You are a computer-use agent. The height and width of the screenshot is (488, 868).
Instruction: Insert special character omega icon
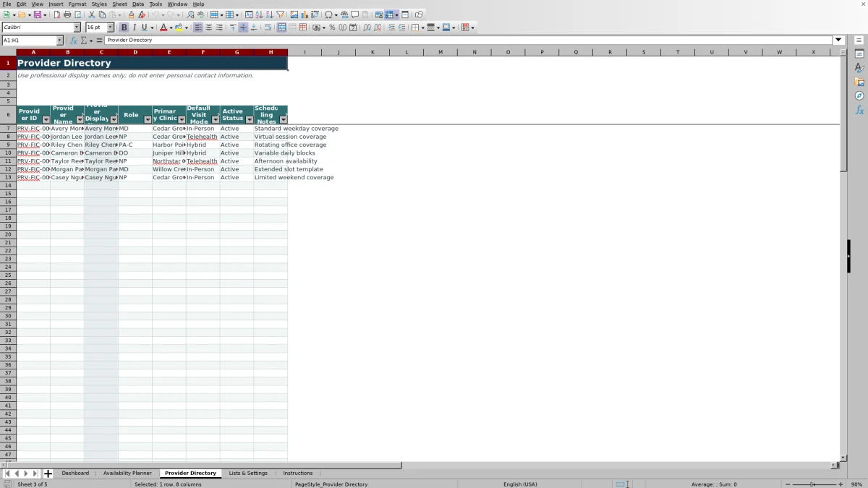(x=328, y=14)
